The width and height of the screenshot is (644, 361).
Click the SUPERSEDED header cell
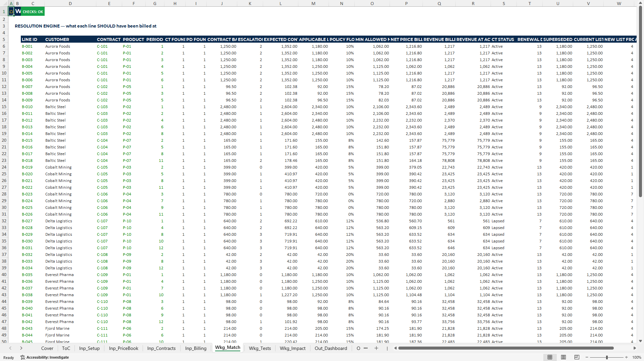coord(558,39)
